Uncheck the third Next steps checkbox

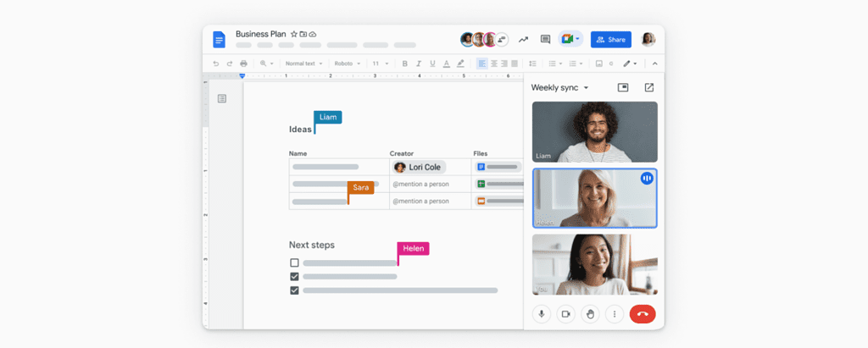click(x=294, y=290)
